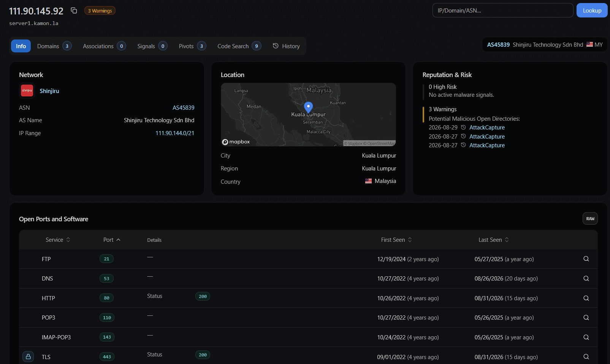
Task: Click the port 443 badge
Action: pyautogui.click(x=107, y=357)
